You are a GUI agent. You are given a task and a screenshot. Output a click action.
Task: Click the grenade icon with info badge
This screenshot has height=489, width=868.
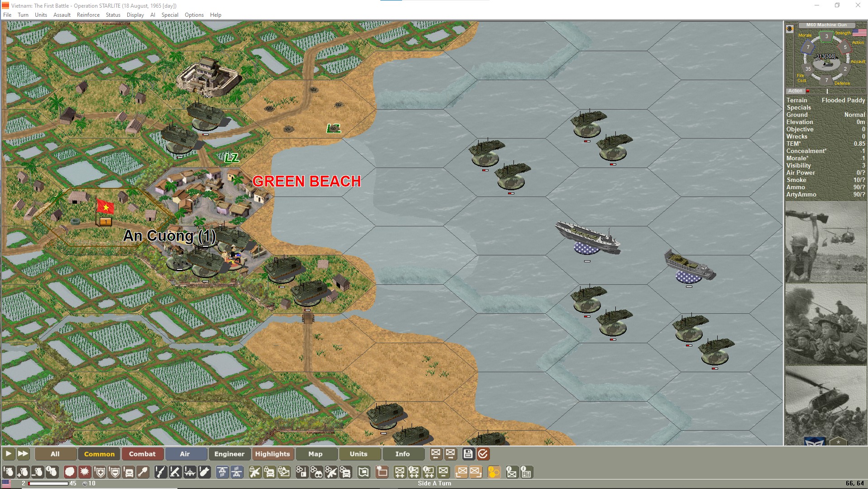tap(53, 472)
